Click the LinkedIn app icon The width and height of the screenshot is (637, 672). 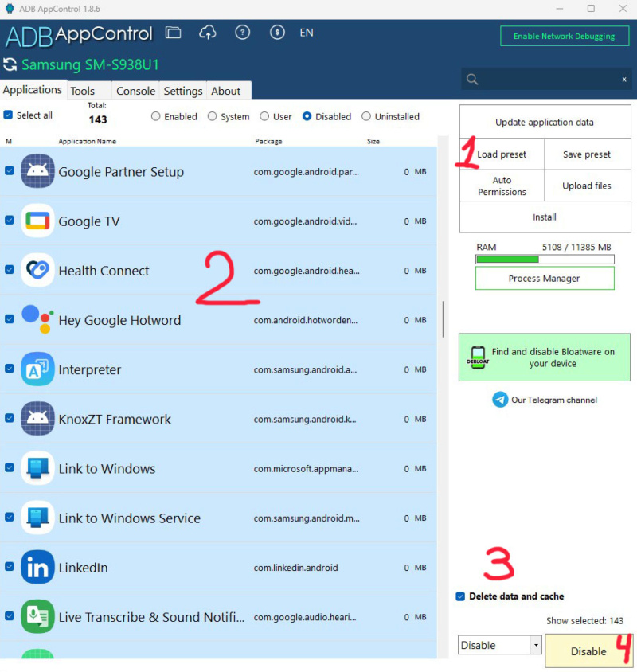(37, 567)
